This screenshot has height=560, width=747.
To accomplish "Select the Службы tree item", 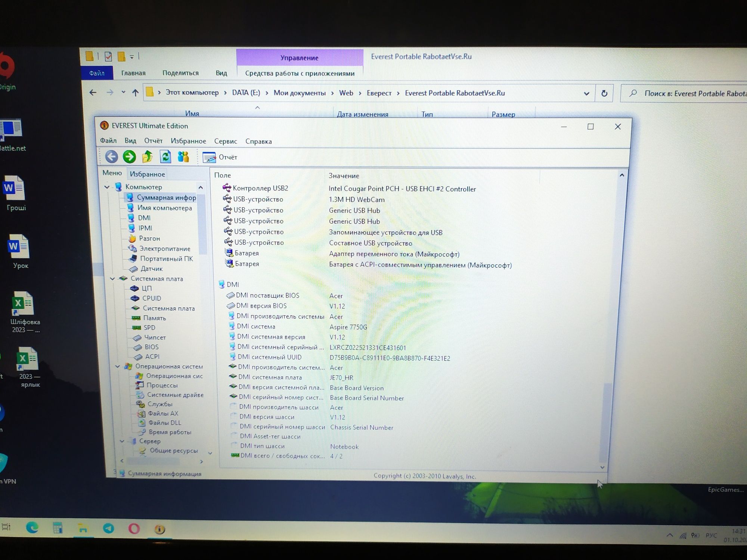I will click(155, 404).
